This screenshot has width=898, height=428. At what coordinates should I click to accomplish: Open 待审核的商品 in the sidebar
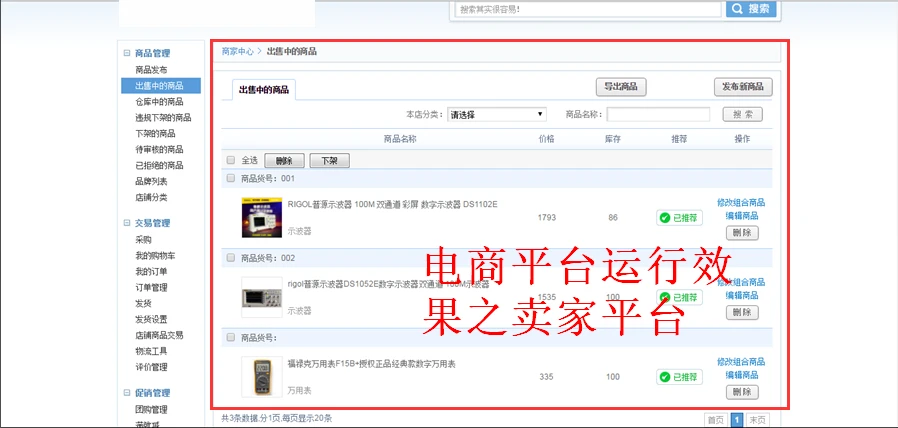pos(159,150)
